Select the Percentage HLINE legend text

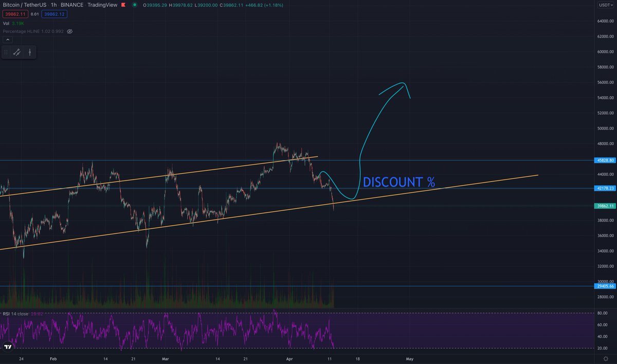coord(33,31)
